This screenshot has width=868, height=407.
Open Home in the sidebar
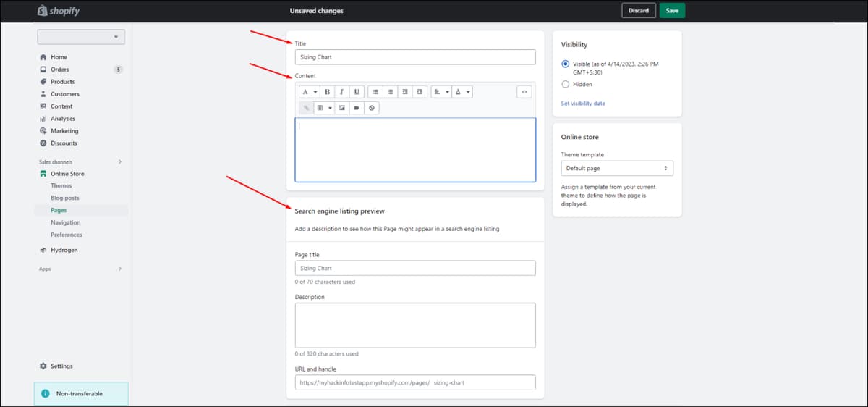(59, 57)
